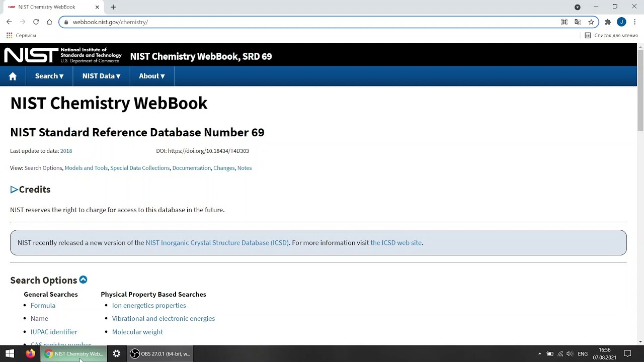Open the Search dropdown menu
The height and width of the screenshot is (362, 644).
49,76
